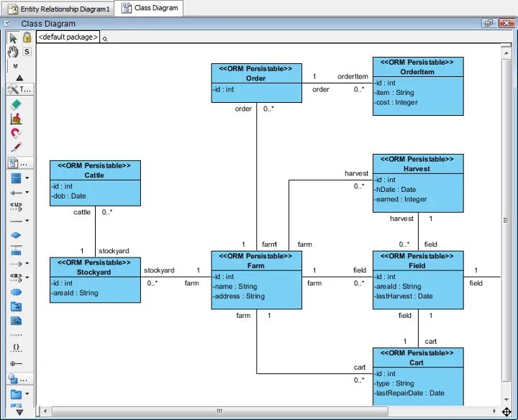
Task: Select the brush chart tool
Action: (16, 119)
